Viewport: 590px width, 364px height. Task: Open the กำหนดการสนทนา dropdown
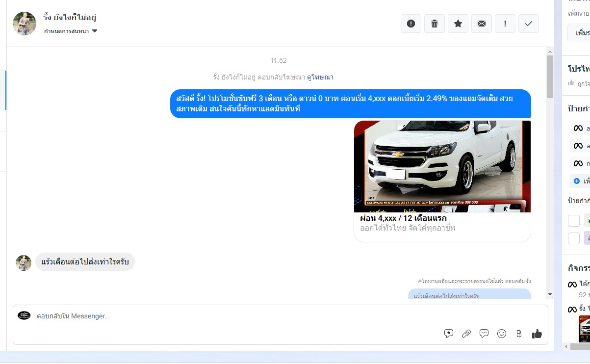(71, 31)
